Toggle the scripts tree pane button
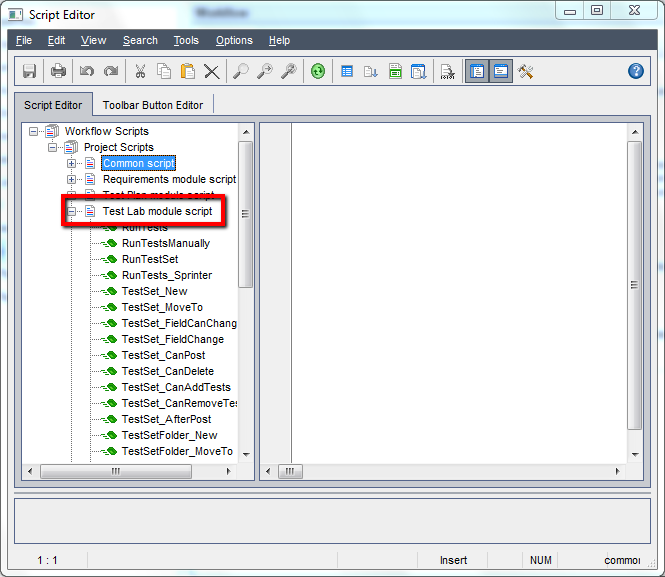This screenshot has height=577, width=665. tap(477, 71)
